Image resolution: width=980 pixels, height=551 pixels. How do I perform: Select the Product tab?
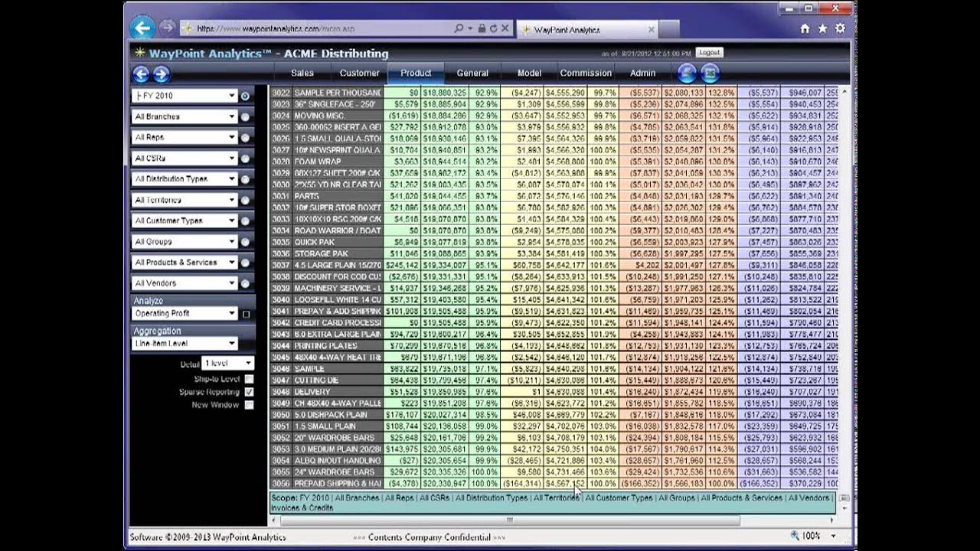coord(416,73)
